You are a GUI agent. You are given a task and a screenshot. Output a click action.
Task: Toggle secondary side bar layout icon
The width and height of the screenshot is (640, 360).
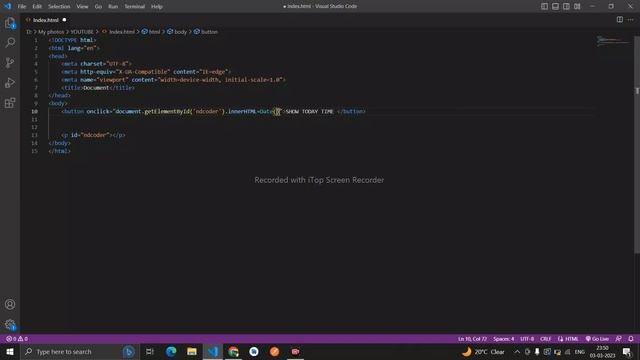[x=566, y=6]
